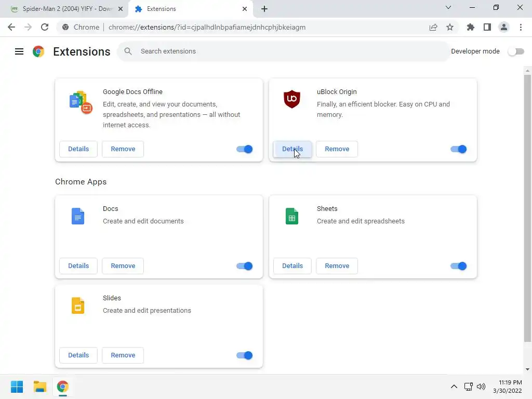Disable the uBlock Origin extension toggle
This screenshot has height=399, width=532.
point(458,149)
